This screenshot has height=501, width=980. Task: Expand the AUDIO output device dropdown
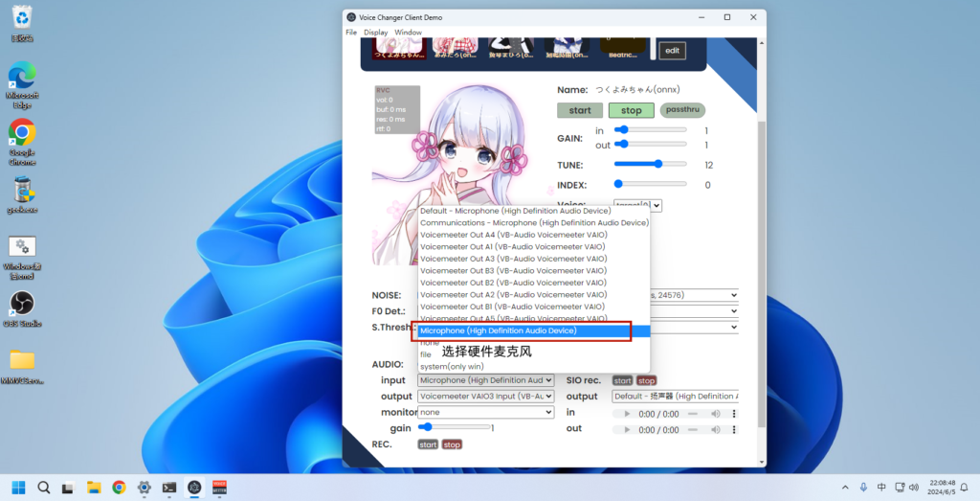485,396
